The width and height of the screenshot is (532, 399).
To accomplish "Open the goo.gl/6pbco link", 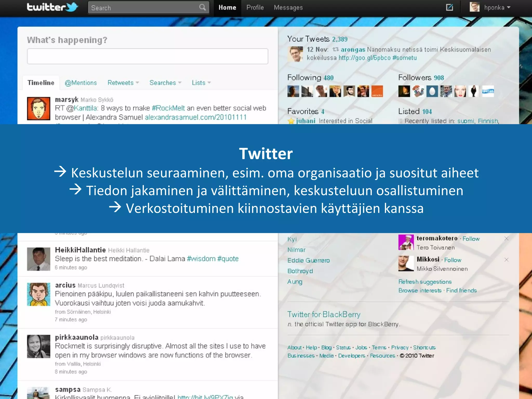I will tap(364, 58).
